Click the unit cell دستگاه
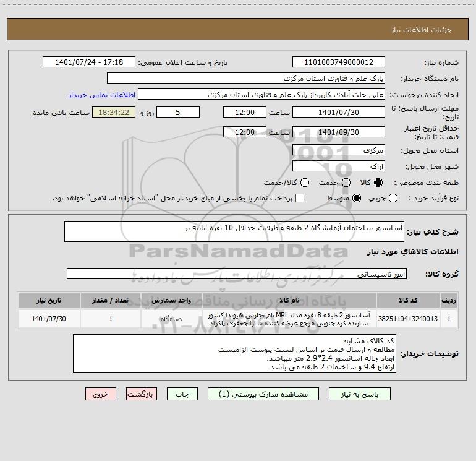Viewport: 476px width, 461px height. (x=171, y=319)
